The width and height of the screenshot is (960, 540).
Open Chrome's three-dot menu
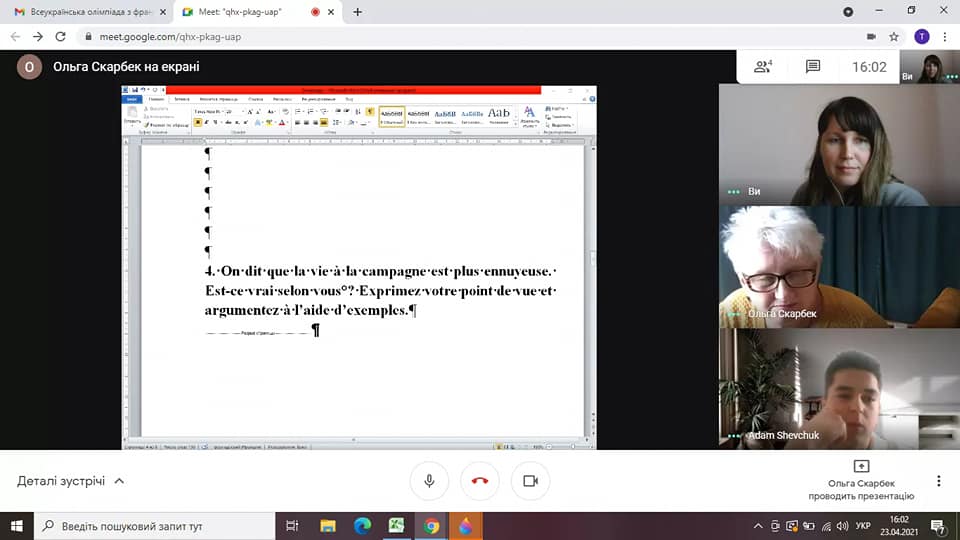(945, 36)
